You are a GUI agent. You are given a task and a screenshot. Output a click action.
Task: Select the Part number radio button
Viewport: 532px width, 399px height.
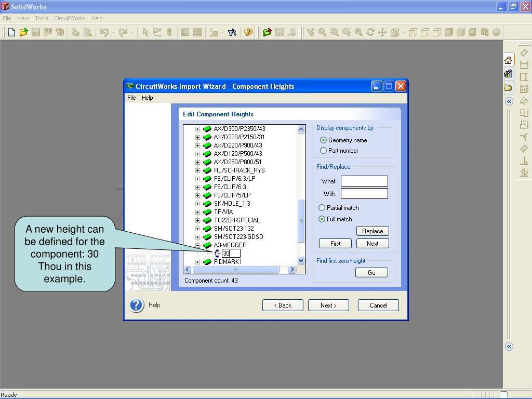323,150
